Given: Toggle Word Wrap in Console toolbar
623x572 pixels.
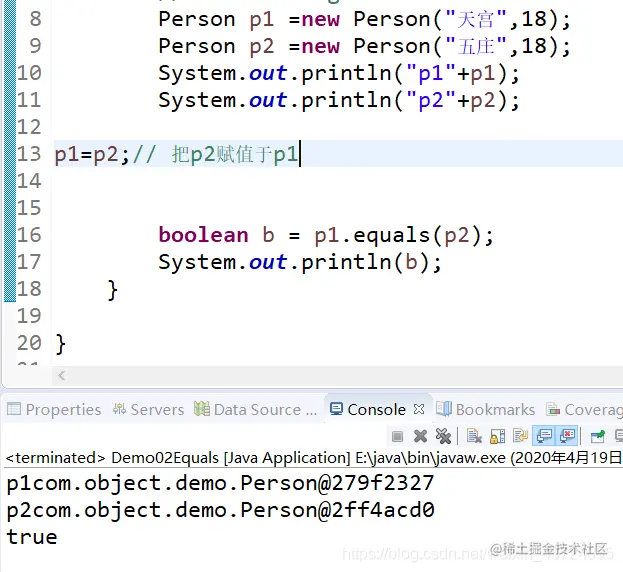Looking at the screenshot, I should point(520,436).
